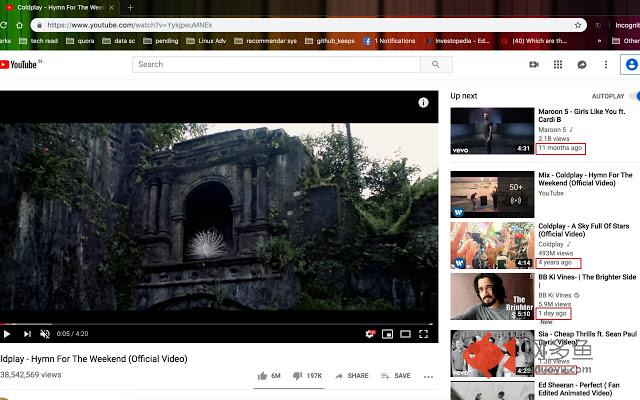Viewport: 640px width, 400px height.
Task: Click the SAVE button
Action: pyautogui.click(x=396, y=376)
